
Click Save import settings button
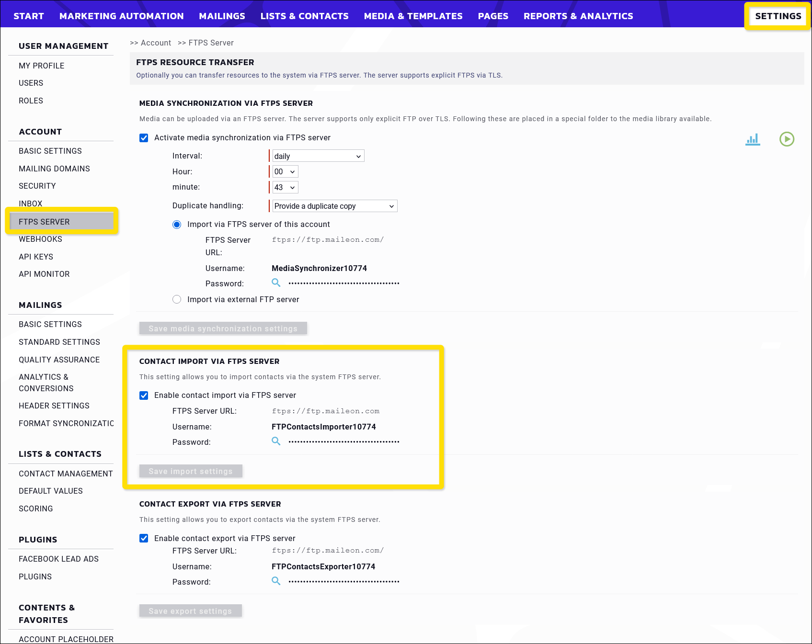(x=191, y=471)
